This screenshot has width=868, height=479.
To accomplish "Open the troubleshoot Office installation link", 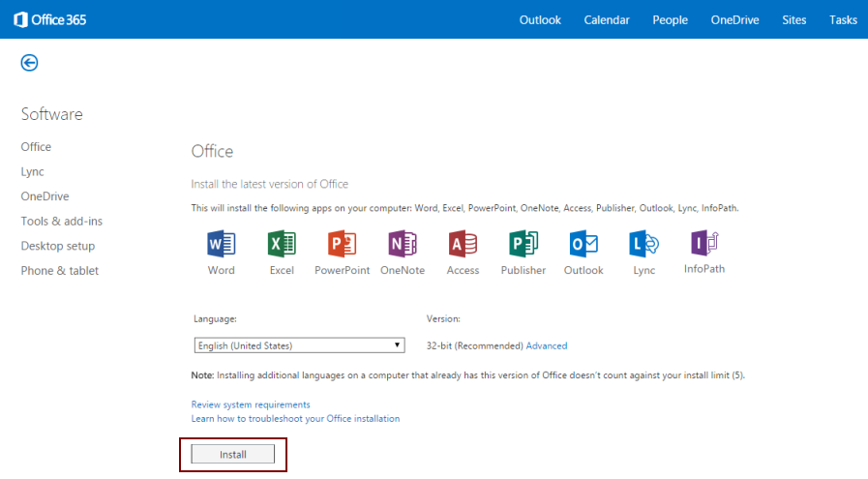I will pyautogui.click(x=295, y=419).
